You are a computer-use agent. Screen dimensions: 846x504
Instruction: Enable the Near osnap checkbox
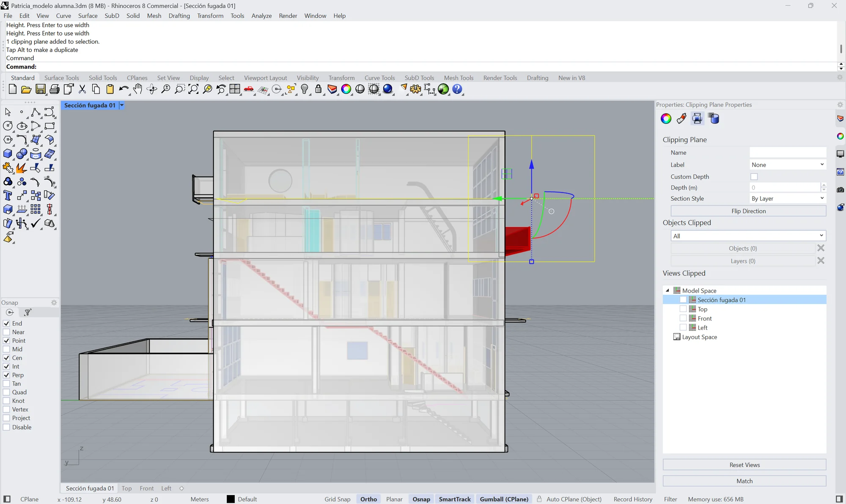[6, 332]
